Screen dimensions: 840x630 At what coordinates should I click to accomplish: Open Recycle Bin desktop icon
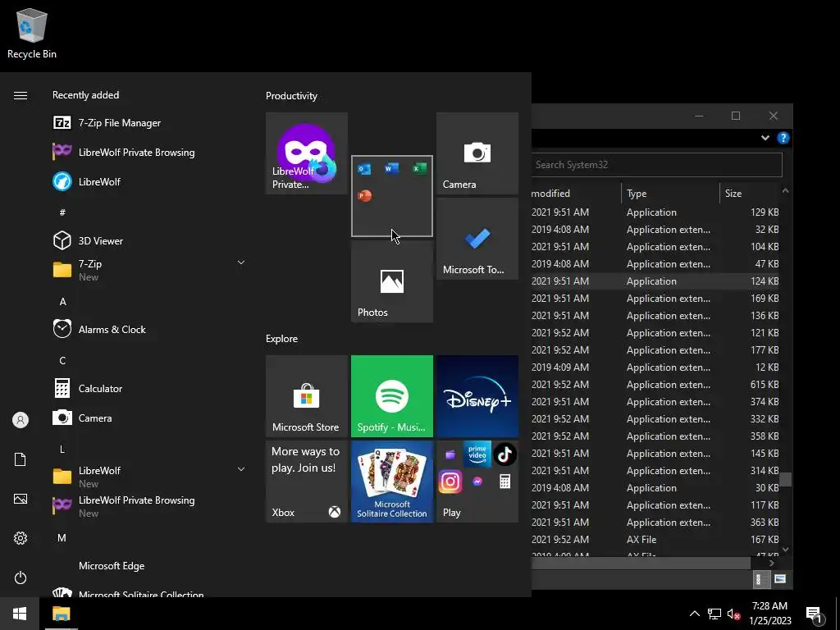coord(32,33)
